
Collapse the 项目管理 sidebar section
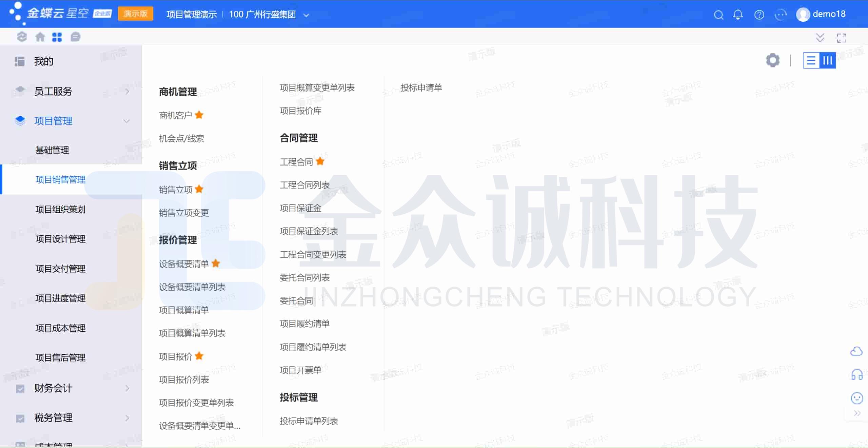(54, 121)
